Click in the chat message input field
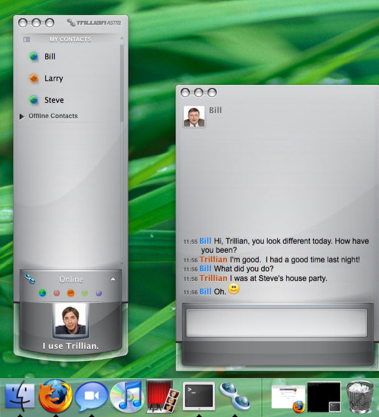This screenshot has width=379, height=417. point(276,323)
